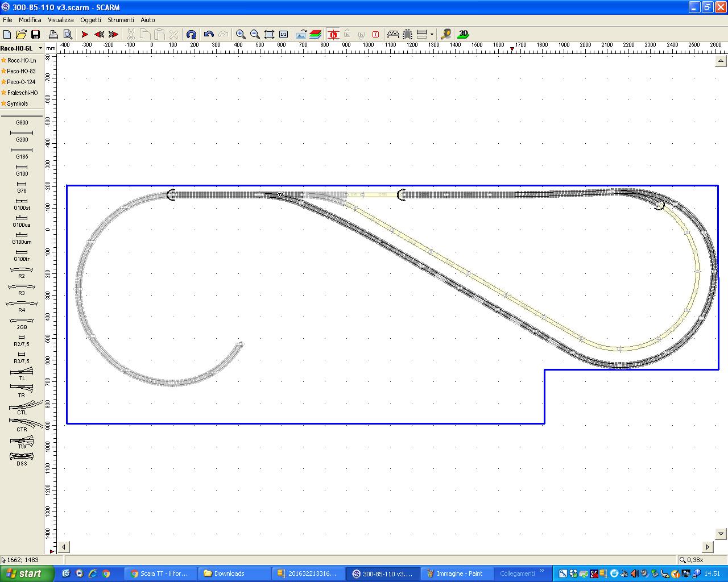Pick the G200 straight track
Screen dimensions: 728x582
(22, 136)
